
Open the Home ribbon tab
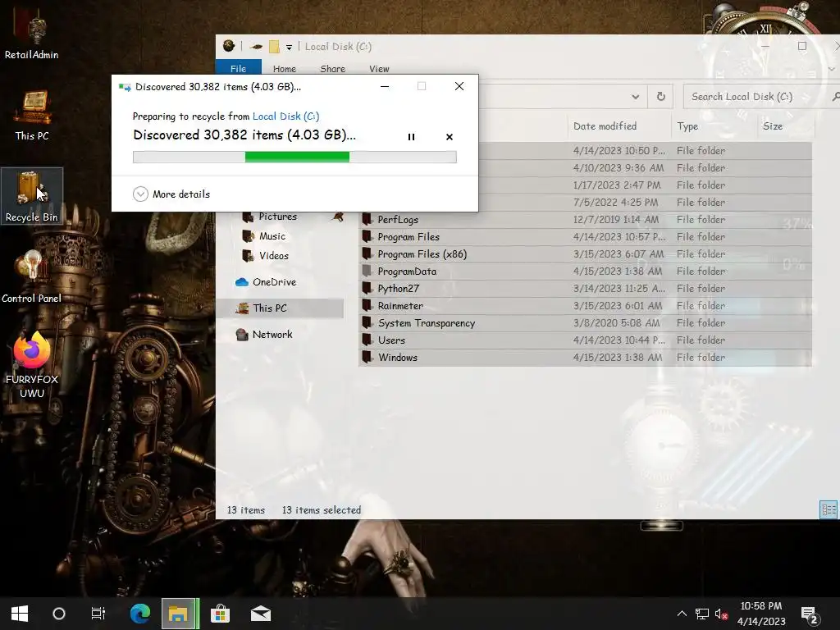(x=285, y=69)
